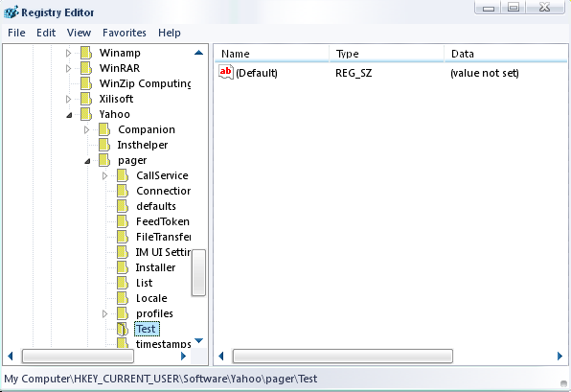571x392 pixels.
Task: Click the pager folder icon
Action: click(x=104, y=160)
